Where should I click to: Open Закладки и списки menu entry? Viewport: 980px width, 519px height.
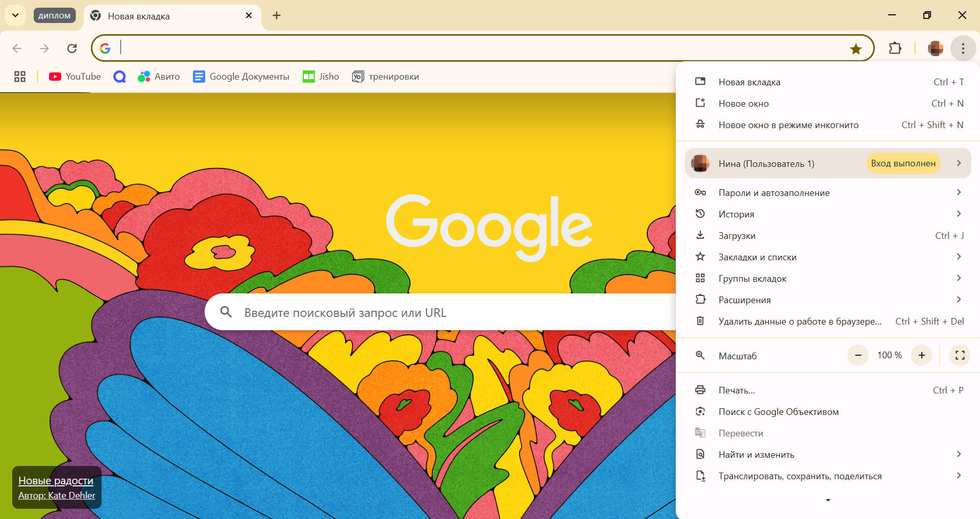coord(828,257)
